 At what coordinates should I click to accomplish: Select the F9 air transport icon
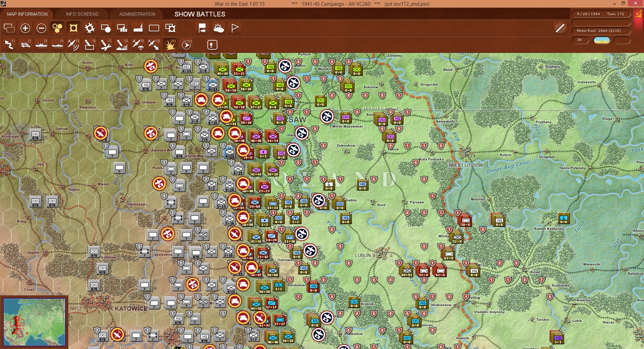tap(138, 45)
